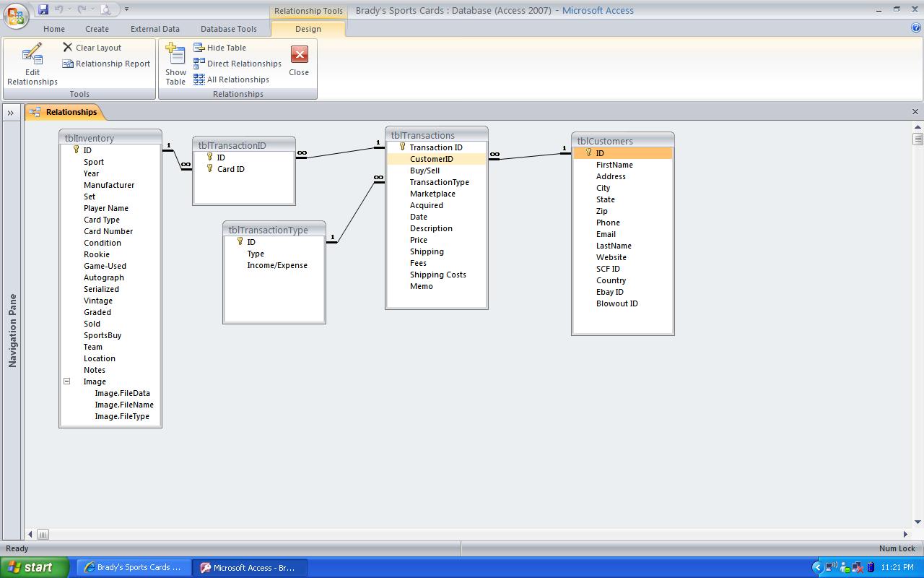Select the tblTransactions table title bar
924x578 pixels.
click(437, 135)
